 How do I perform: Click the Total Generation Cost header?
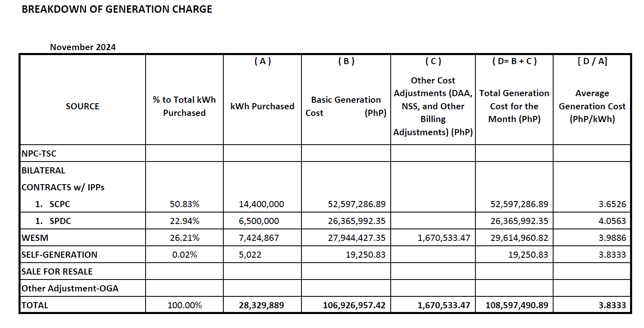tap(514, 106)
